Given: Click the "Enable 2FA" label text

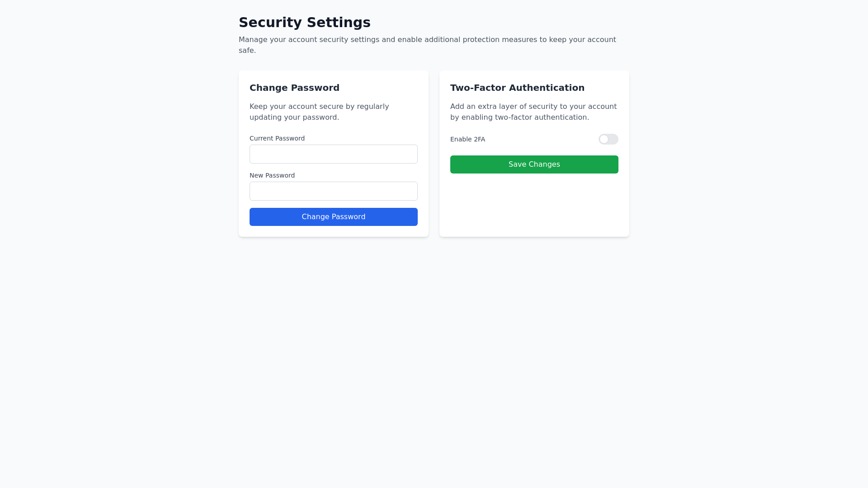Looking at the screenshot, I should (467, 139).
